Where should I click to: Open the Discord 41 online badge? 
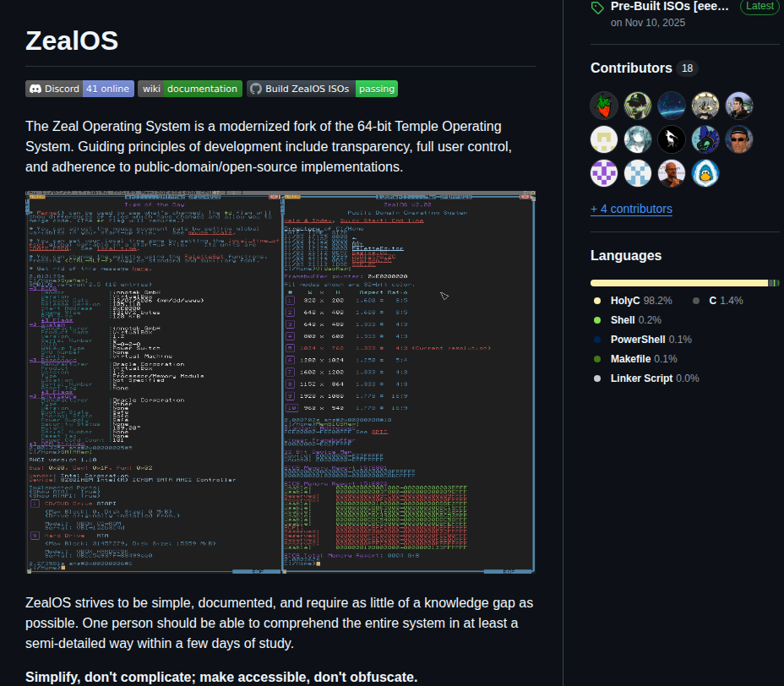coord(79,89)
